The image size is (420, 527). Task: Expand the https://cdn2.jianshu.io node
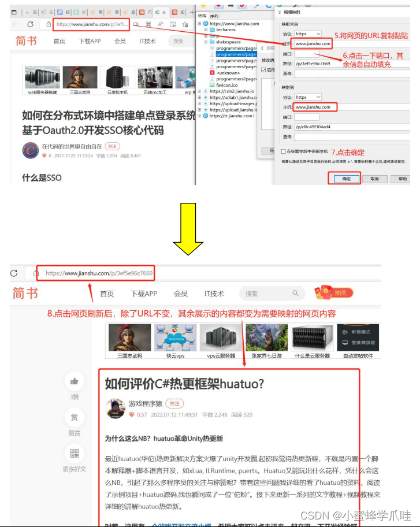tap(199, 91)
